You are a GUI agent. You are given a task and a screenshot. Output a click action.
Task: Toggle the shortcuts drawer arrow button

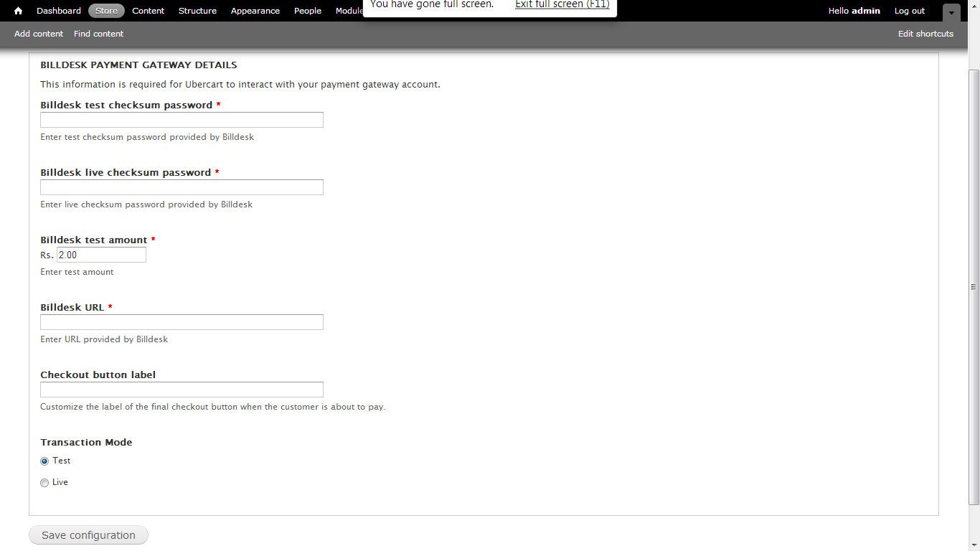coord(951,12)
